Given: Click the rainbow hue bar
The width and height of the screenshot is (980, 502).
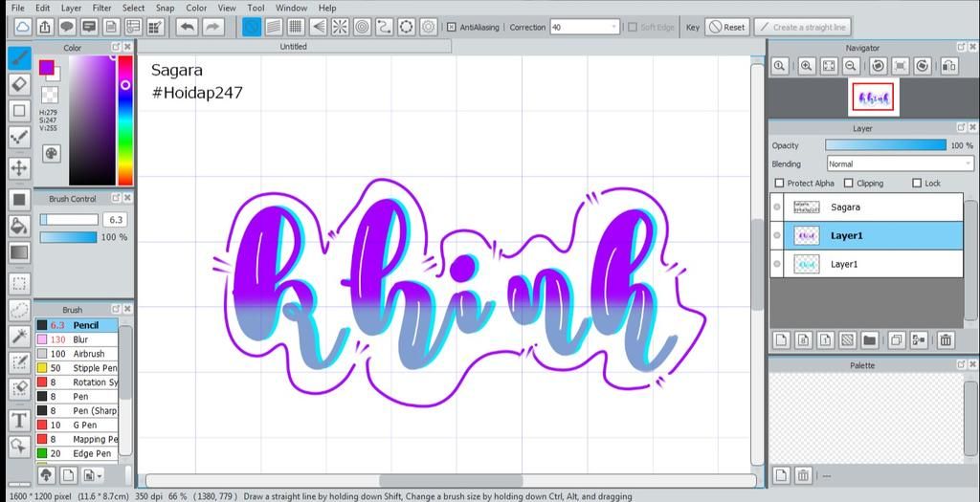Looking at the screenshot, I should point(125,120).
